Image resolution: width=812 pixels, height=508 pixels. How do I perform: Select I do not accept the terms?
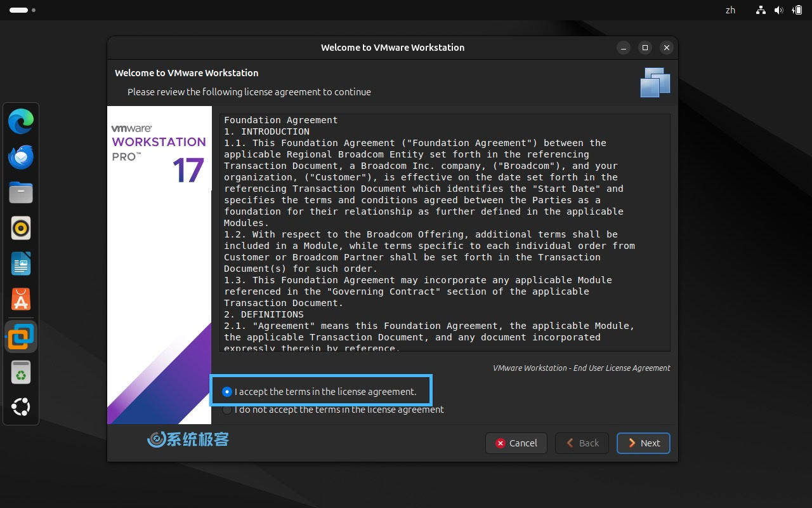click(x=333, y=410)
